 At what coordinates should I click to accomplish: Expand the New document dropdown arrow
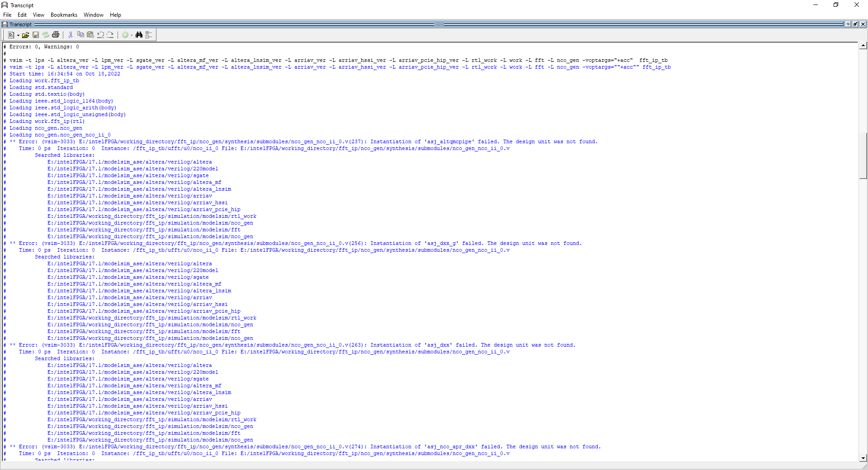(18, 35)
